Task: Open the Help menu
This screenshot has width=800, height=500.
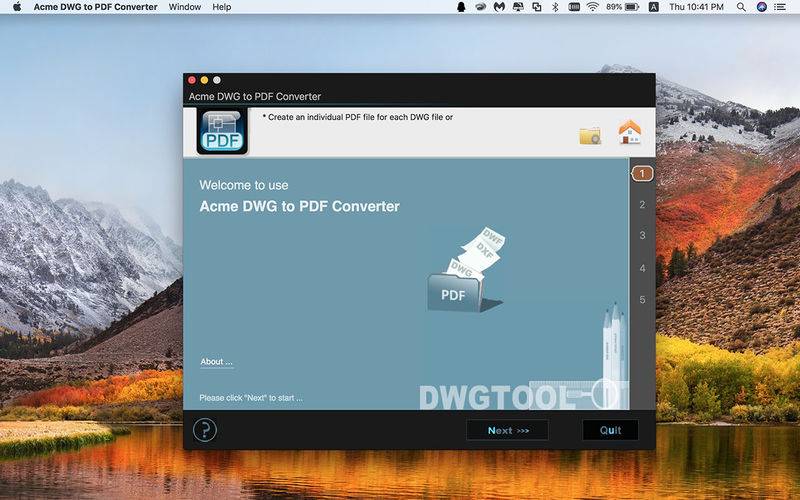Action: click(221, 7)
